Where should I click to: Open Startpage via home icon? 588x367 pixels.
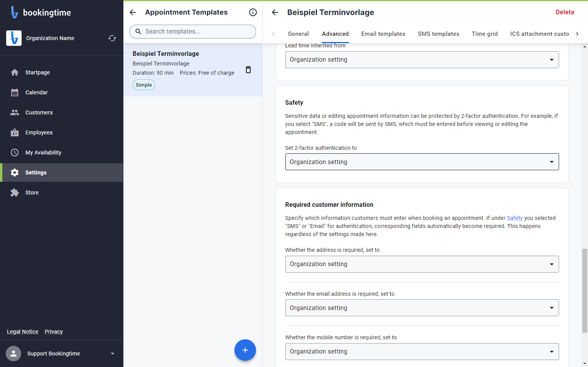coord(15,72)
